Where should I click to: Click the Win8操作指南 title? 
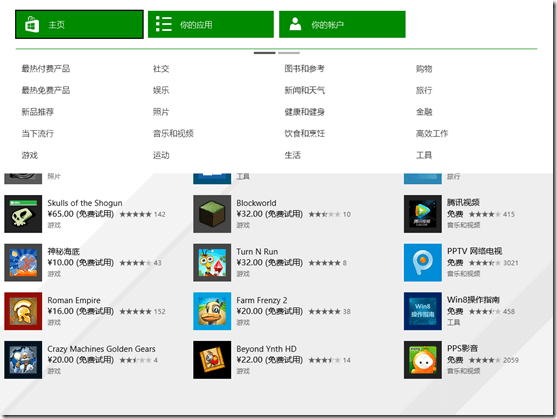pyautogui.click(x=473, y=300)
